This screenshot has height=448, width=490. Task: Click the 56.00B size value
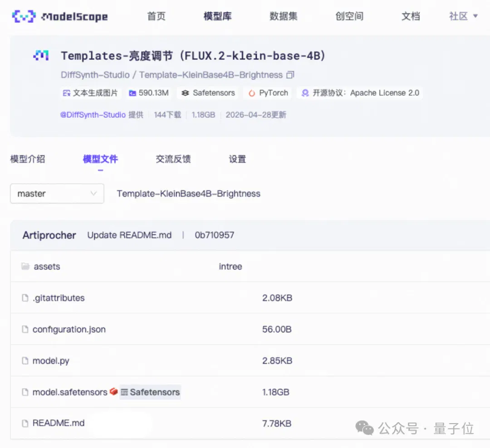click(x=277, y=329)
